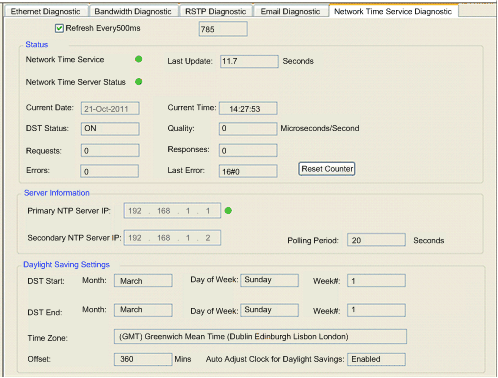Click the Primary NTP Server green status dot
Screen dimensions: 498x378
click(x=228, y=211)
